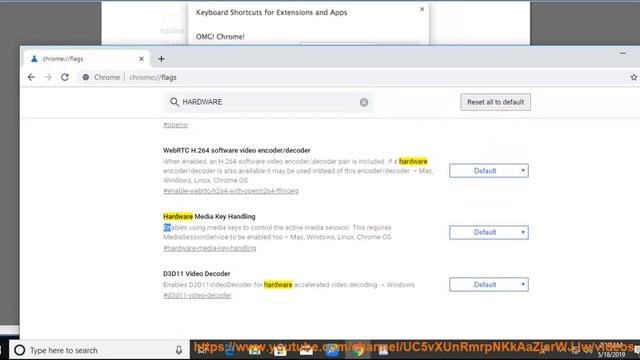Open the WebRTC H.264 encoder Default dropdown

489,171
